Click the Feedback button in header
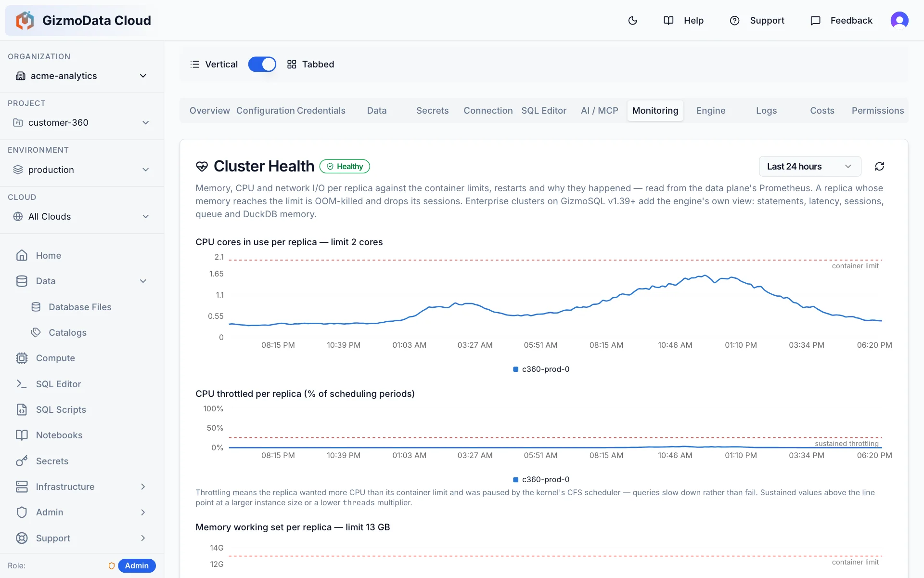This screenshot has height=578, width=924. click(x=841, y=20)
